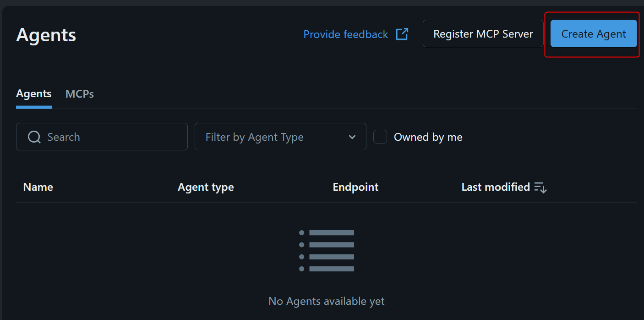Screen dimensions: 644x320
Task: Click the Endpoint column header
Action: [355, 187]
